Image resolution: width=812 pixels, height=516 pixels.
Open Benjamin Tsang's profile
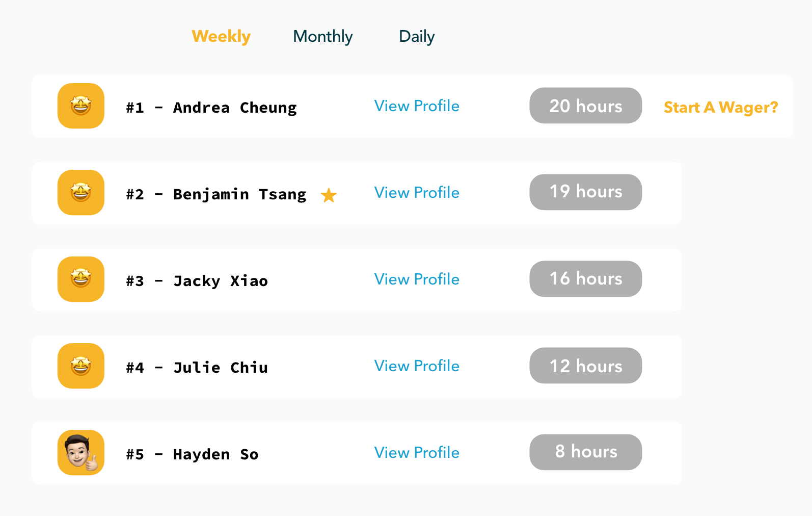coord(416,192)
